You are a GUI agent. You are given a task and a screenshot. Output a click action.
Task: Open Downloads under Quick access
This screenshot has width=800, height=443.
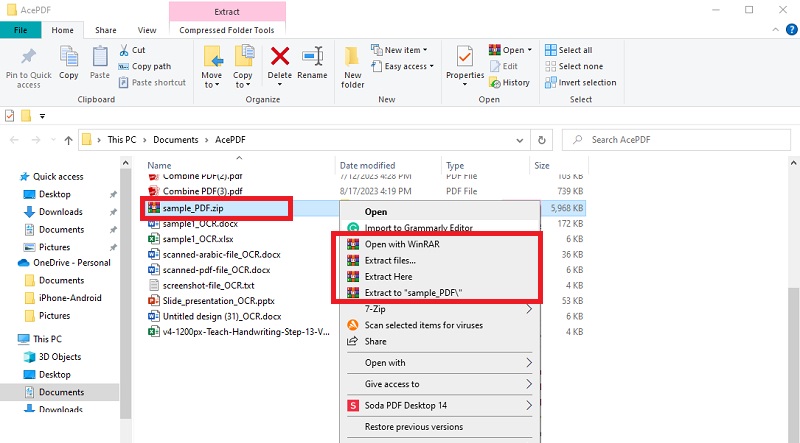(x=60, y=212)
